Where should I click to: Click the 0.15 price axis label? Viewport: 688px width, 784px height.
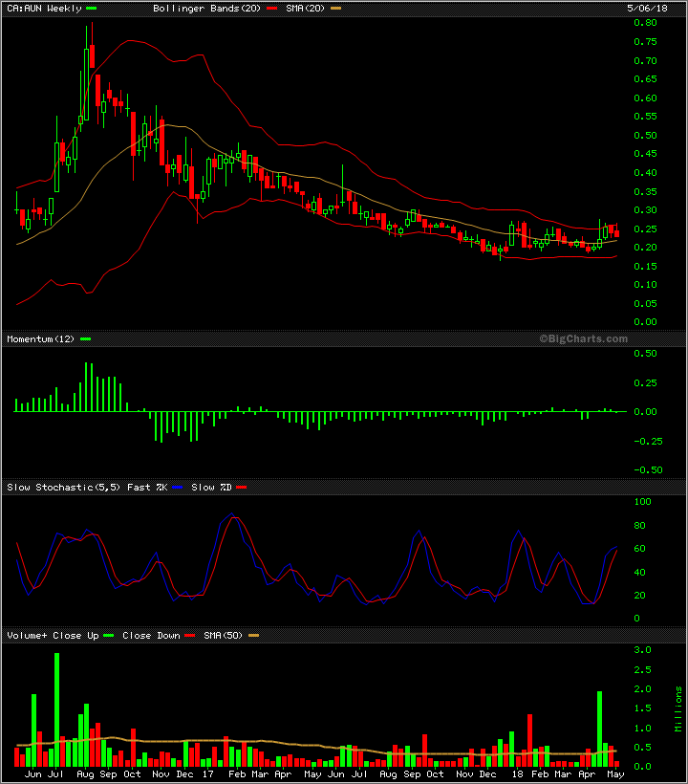tap(645, 267)
